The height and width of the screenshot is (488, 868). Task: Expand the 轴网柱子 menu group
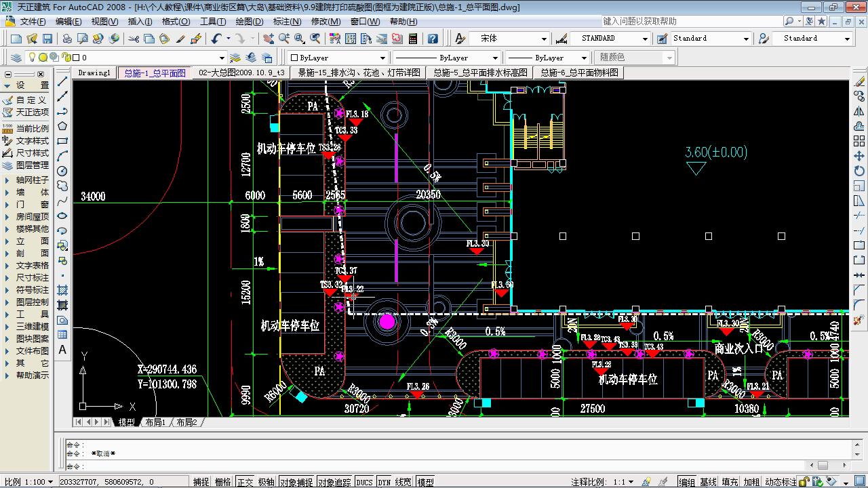(x=26, y=180)
